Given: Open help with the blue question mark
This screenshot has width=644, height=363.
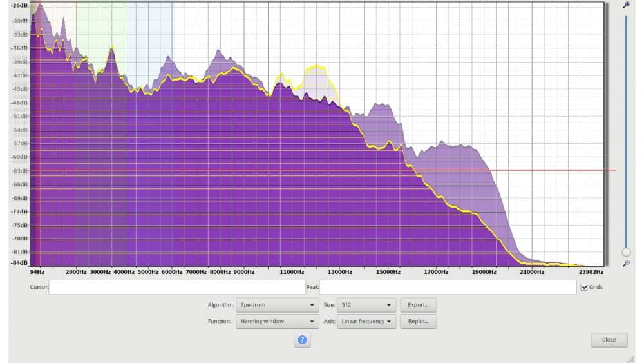Looking at the screenshot, I should [302, 340].
